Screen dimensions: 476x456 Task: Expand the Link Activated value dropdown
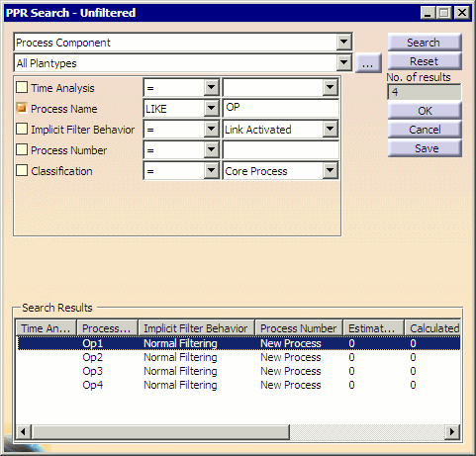coord(330,129)
